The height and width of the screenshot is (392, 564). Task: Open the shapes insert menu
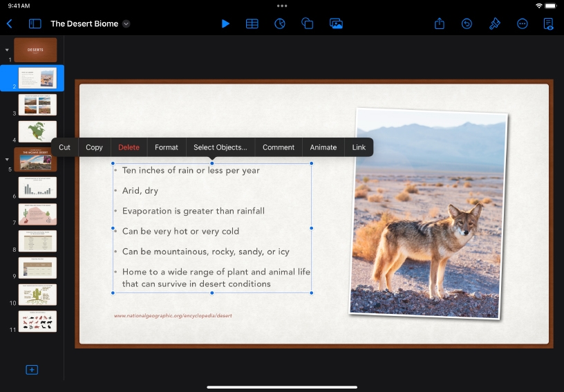pos(308,24)
